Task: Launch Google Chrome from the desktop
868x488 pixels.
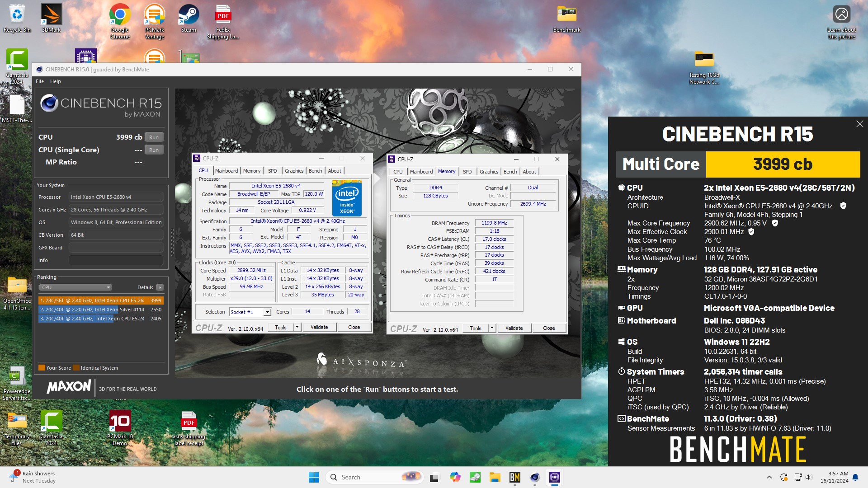Action: pos(120,21)
